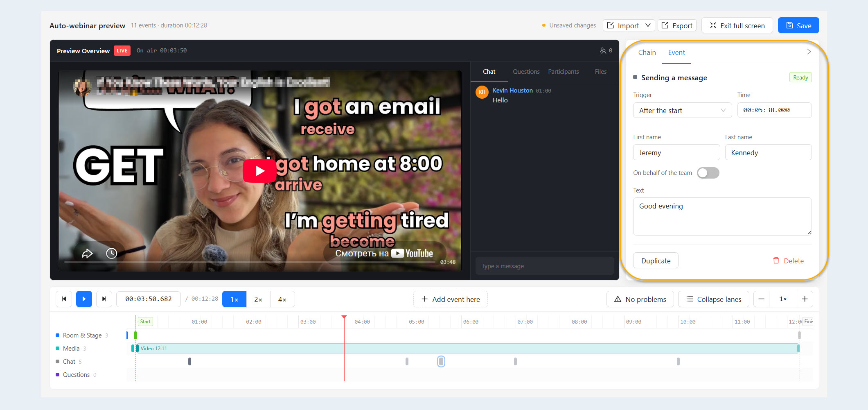Zoom in the timeline with plus
This screenshot has width=868, height=410.
[x=805, y=299]
